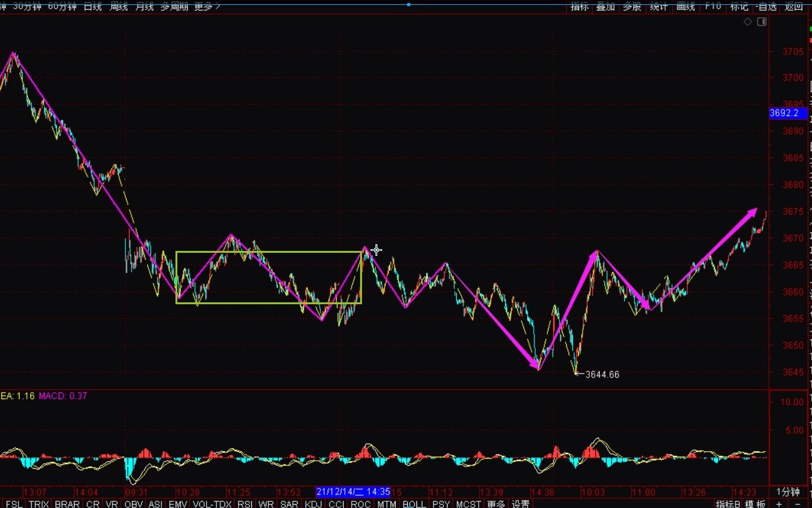Click the EA: 1.16 value label
The width and height of the screenshot is (812, 508).
(17, 396)
